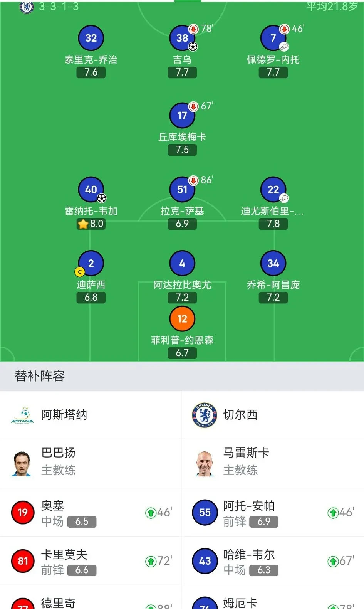View coach 巴巴扬 profile photo
The width and height of the screenshot is (364, 609).
click(22, 464)
